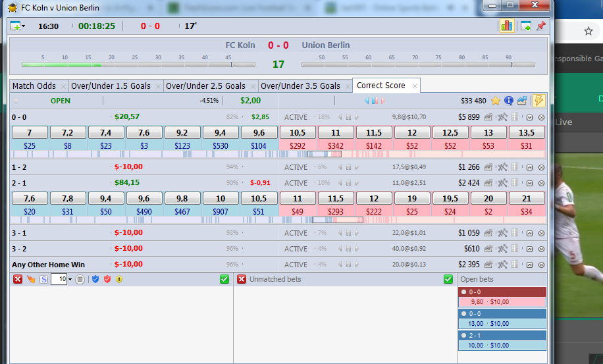603x364 pixels.
Task: Click the 0 - 0 price range slider bar
Action: pyautogui.click(x=278, y=154)
